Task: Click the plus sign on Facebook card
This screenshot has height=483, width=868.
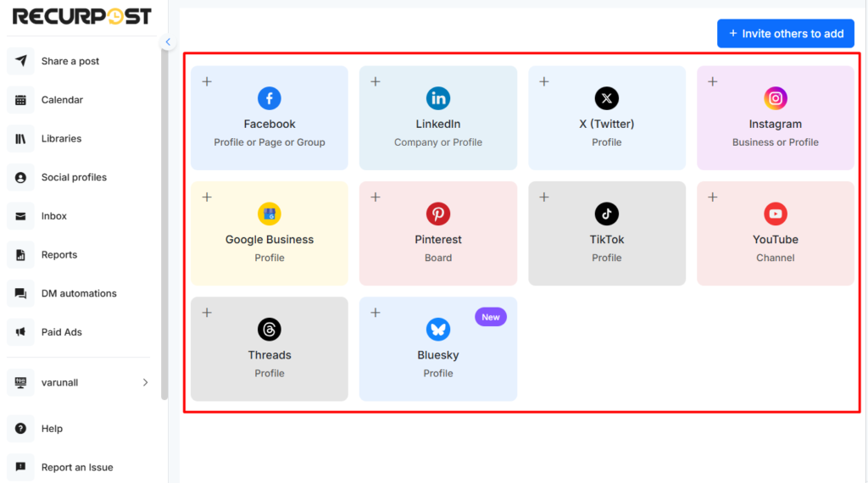Action: pos(207,82)
